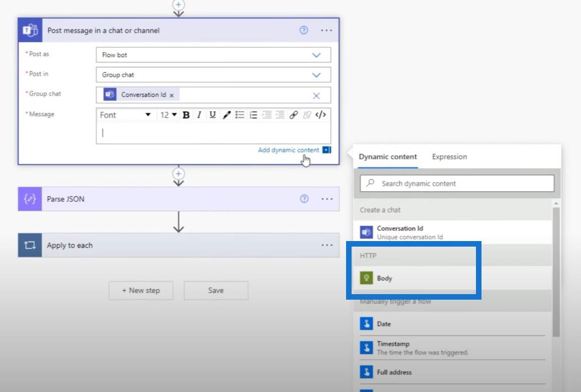Open the Parse JSON ellipsis menu

pyautogui.click(x=327, y=199)
